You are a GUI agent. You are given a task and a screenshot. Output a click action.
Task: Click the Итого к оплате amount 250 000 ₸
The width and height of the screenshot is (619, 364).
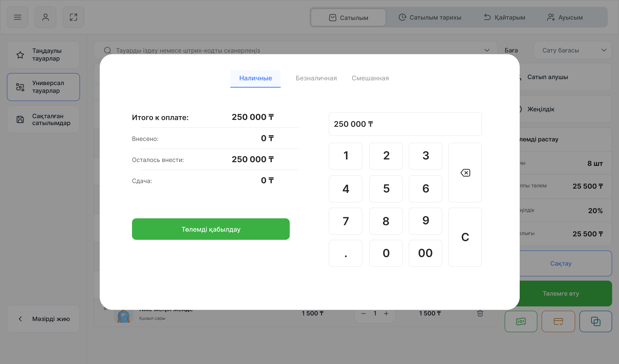pyautogui.click(x=253, y=117)
